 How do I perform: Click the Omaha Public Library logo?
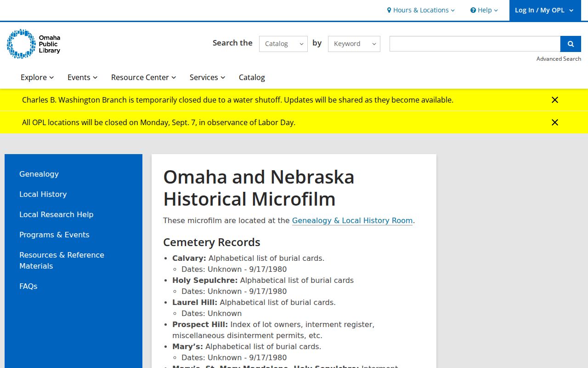pos(34,44)
